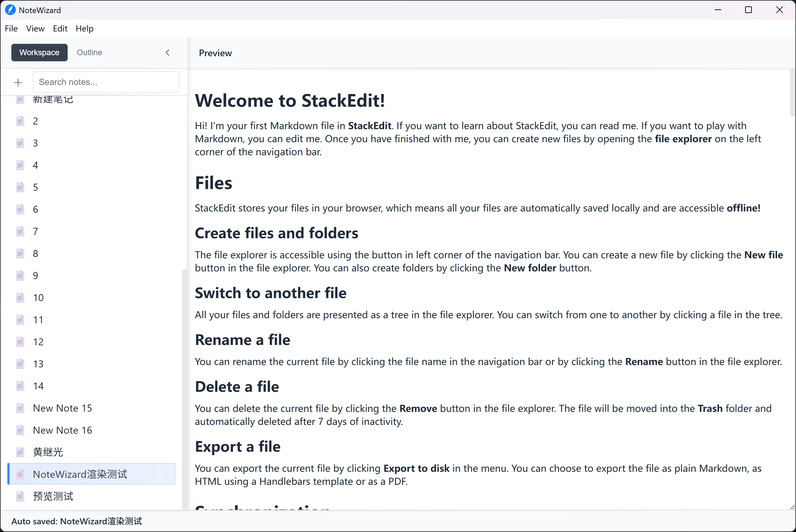Click the file icon beside note 2

pyautogui.click(x=20, y=121)
